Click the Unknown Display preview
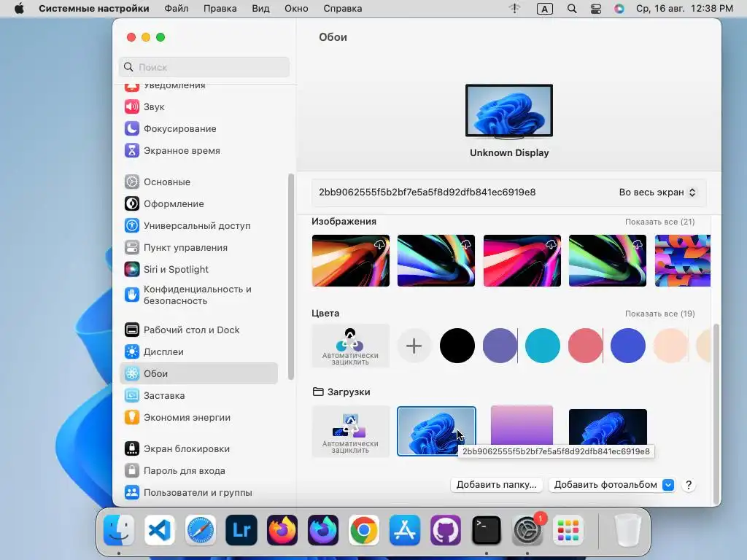Screen dimensions: 747x560 509,111
